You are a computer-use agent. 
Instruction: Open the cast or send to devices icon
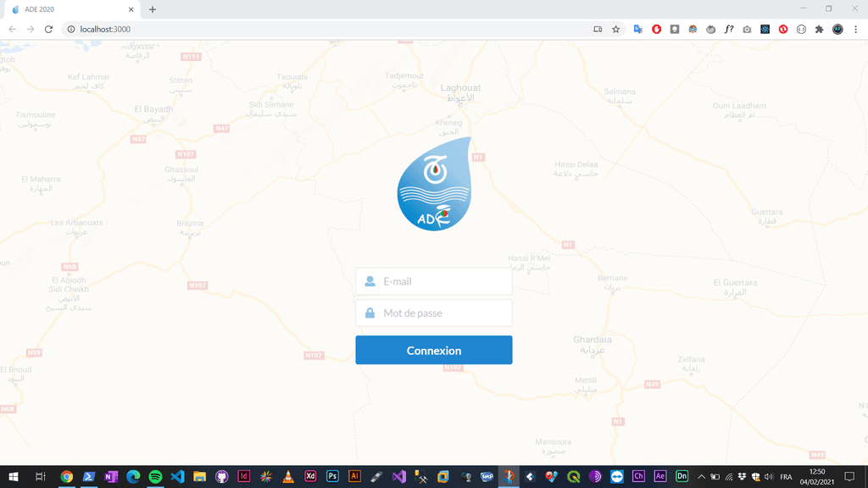click(x=598, y=30)
